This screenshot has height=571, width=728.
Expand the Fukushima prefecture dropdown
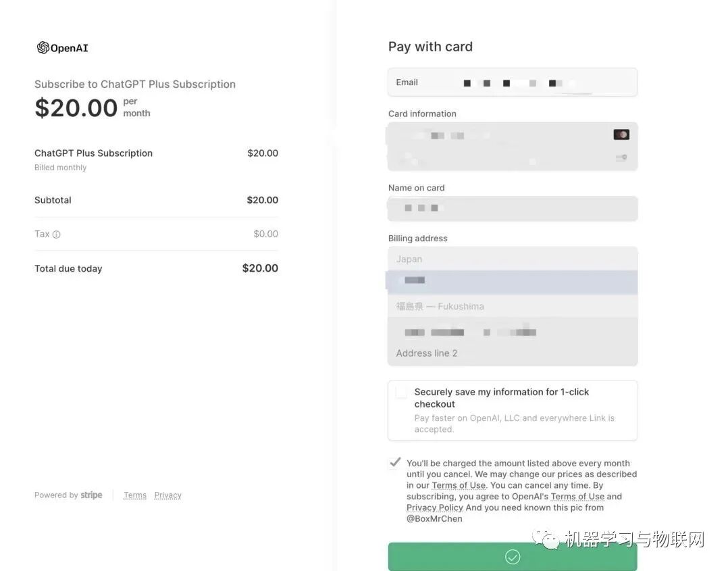tap(512, 306)
